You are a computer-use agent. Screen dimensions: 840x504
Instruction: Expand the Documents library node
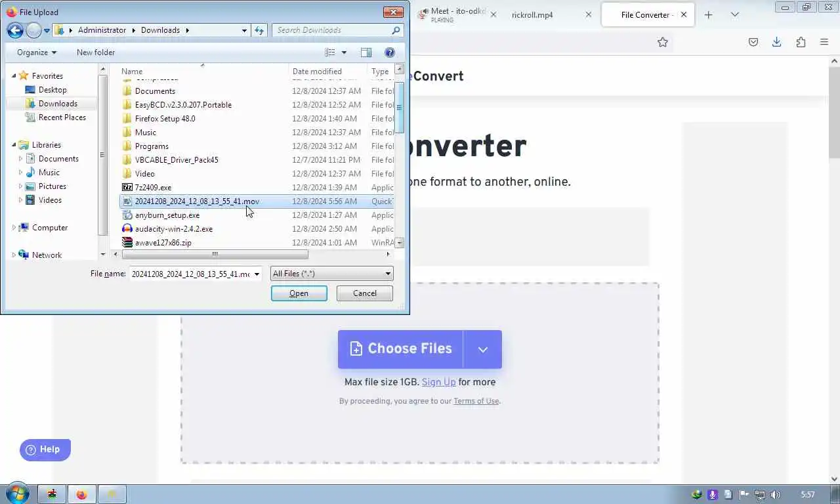20,159
